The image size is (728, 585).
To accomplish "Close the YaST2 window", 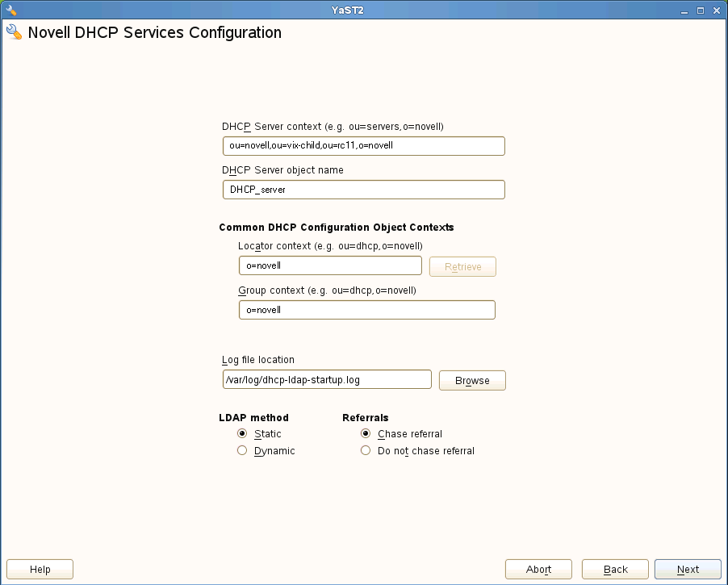I will (717, 10).
